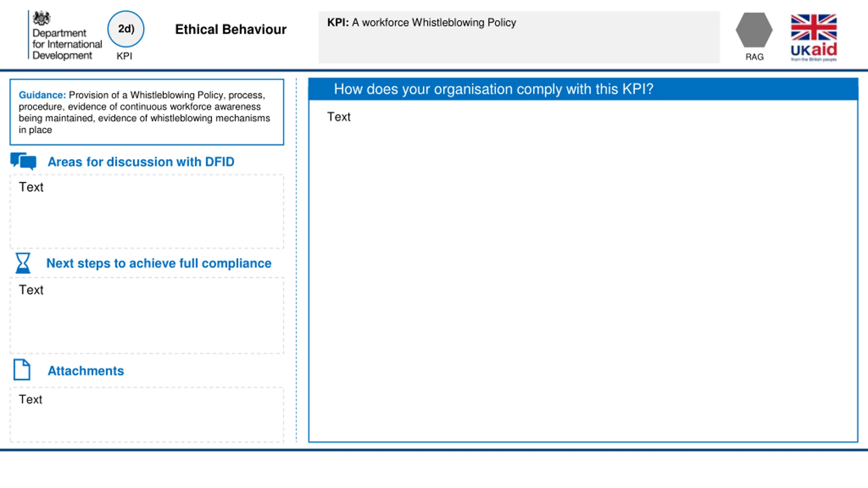
Task: Click the document attachments icon
Action: 22,369
